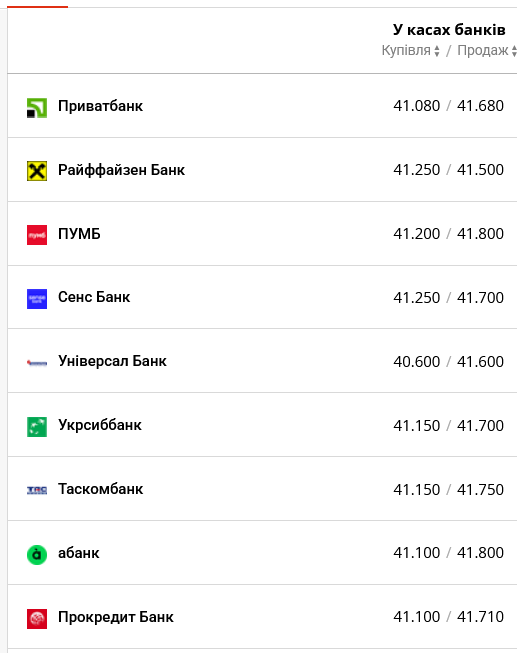
Task: Click the У касах банків column header
Action: [449, 30]
